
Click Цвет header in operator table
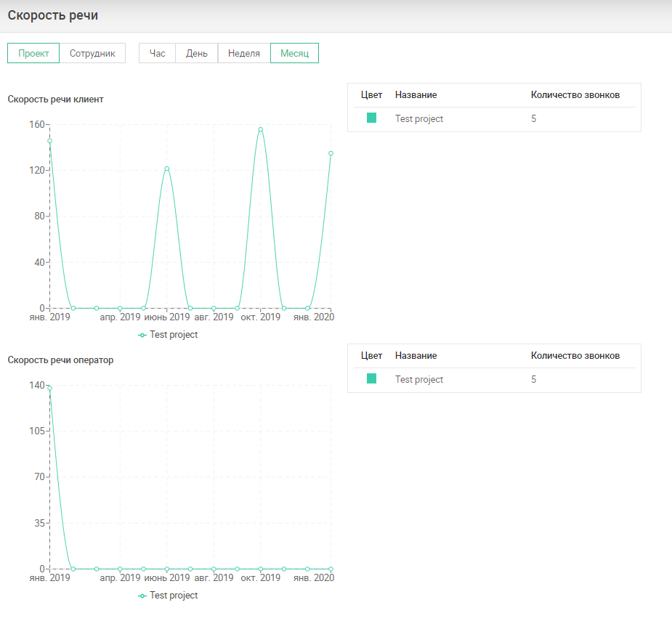coord(371,355)
